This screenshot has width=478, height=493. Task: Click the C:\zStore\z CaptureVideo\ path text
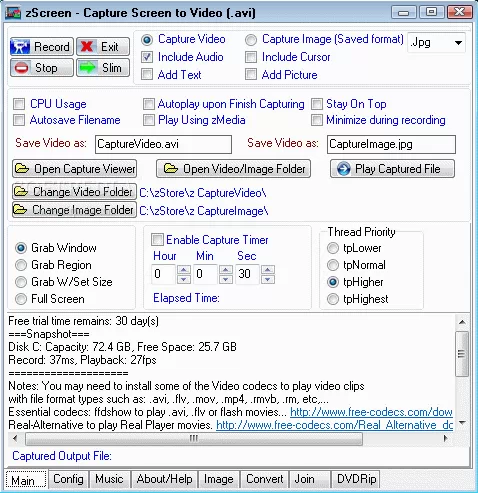pos(203,193)
